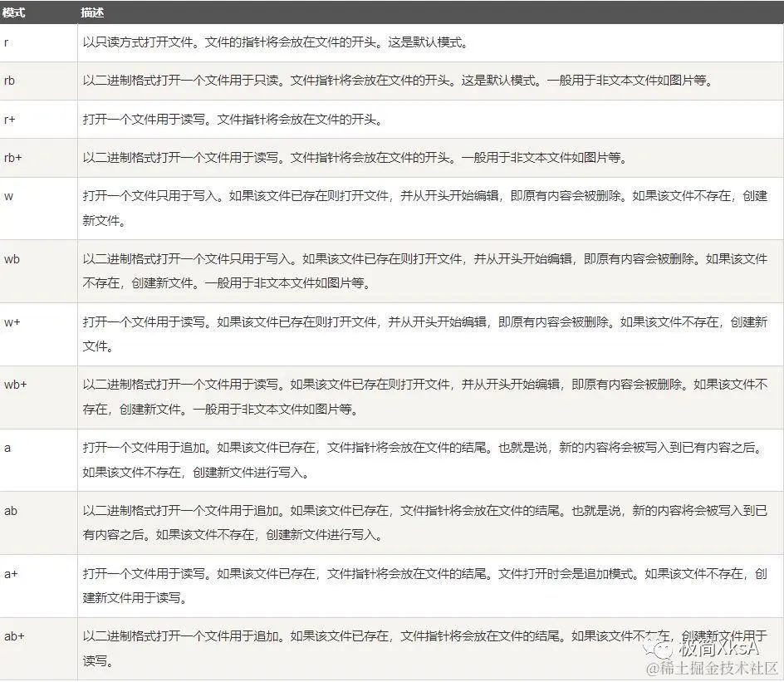Click ab+ description ending '创建新文件用于读写'
784x682 pixels.
pos(425,649)
